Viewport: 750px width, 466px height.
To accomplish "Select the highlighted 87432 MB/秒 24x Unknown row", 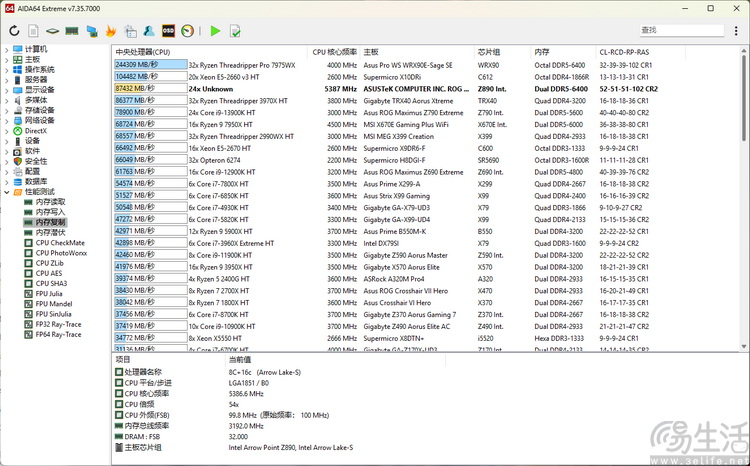I will [386, 89].
